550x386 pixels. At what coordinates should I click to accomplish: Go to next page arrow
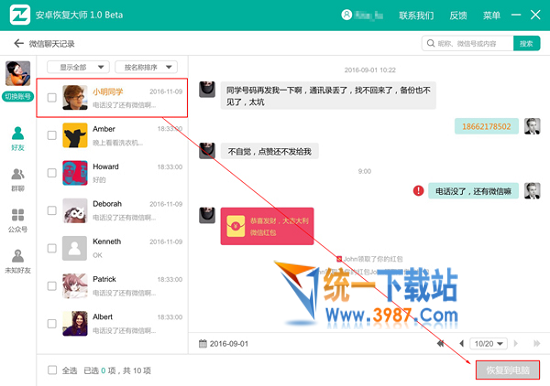(x=516, y=344)
